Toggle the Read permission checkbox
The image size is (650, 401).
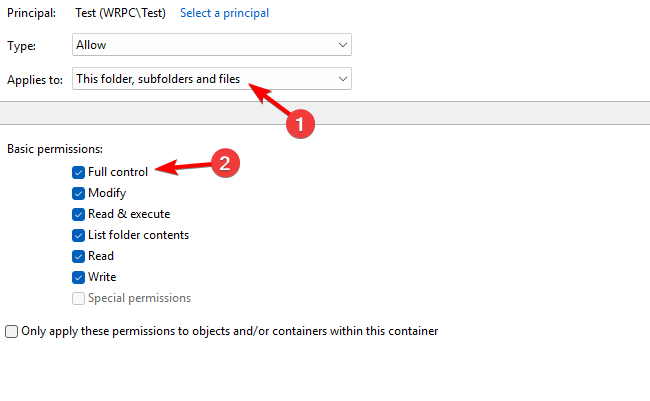[79, 256]
